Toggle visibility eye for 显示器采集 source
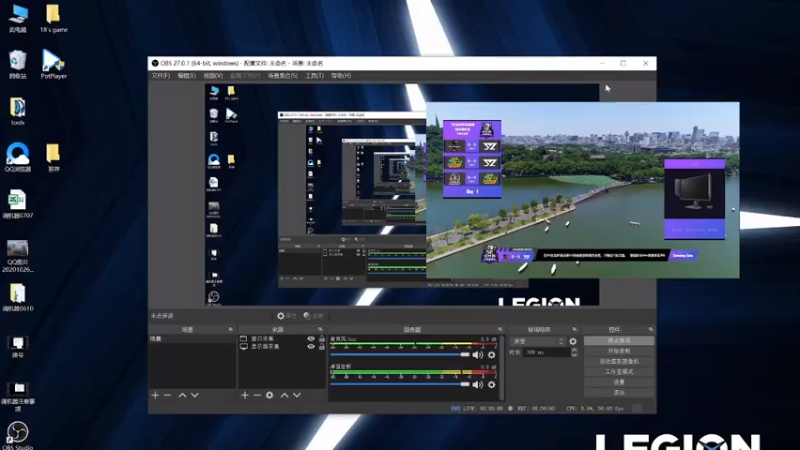 [x=311, y=346]
